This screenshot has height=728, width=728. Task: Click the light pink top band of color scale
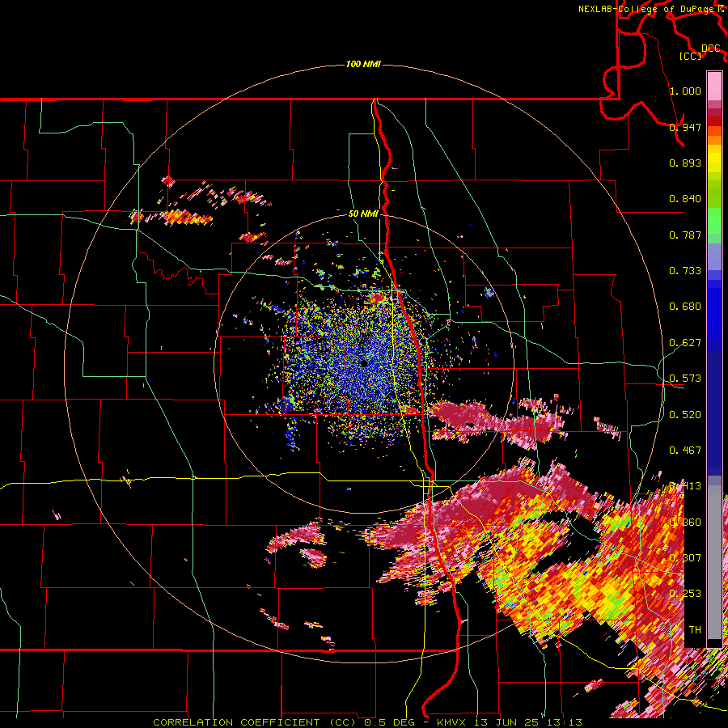coord(714,86)
